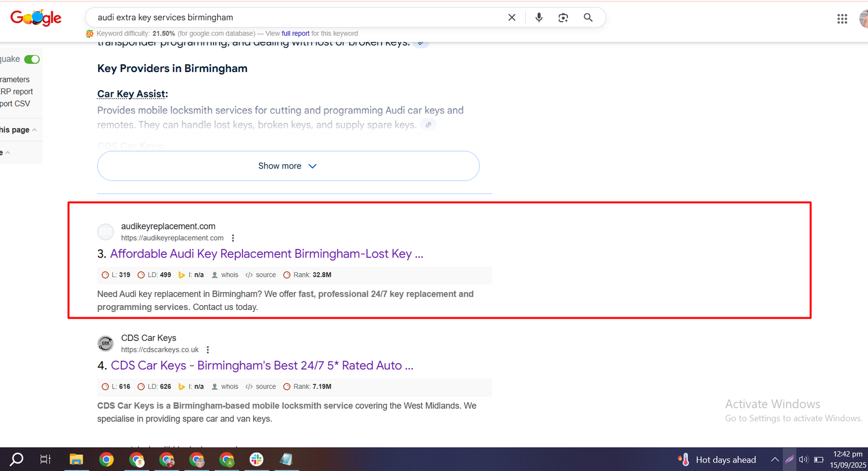This screenshot has height=471, width=868.
Task: Click the voice search microphone icon
Action: pos(539,17)
